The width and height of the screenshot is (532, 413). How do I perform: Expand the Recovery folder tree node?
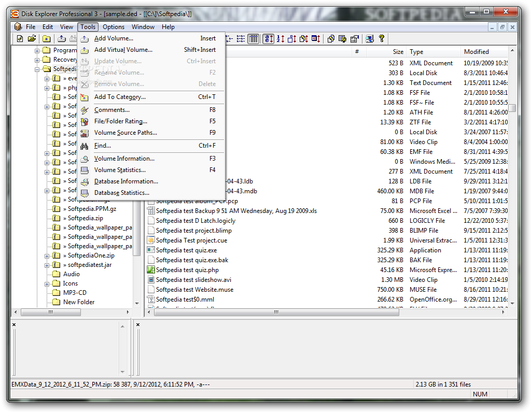pos(37,60)
